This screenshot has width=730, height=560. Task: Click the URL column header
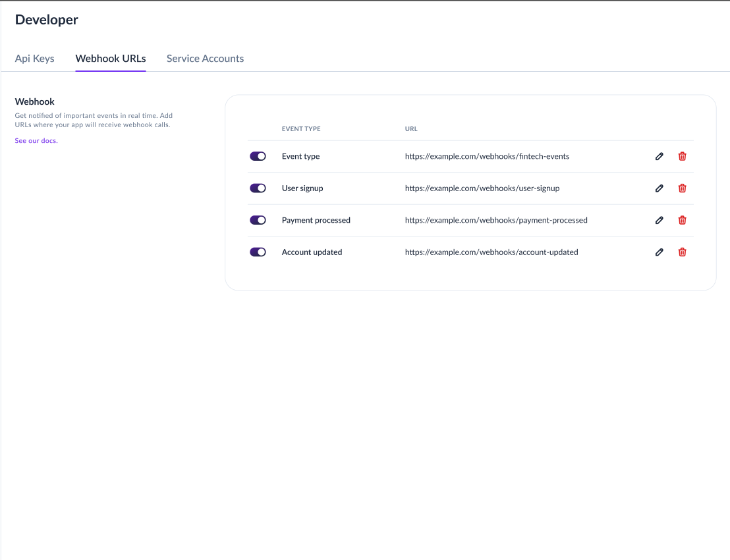(410, 128)
